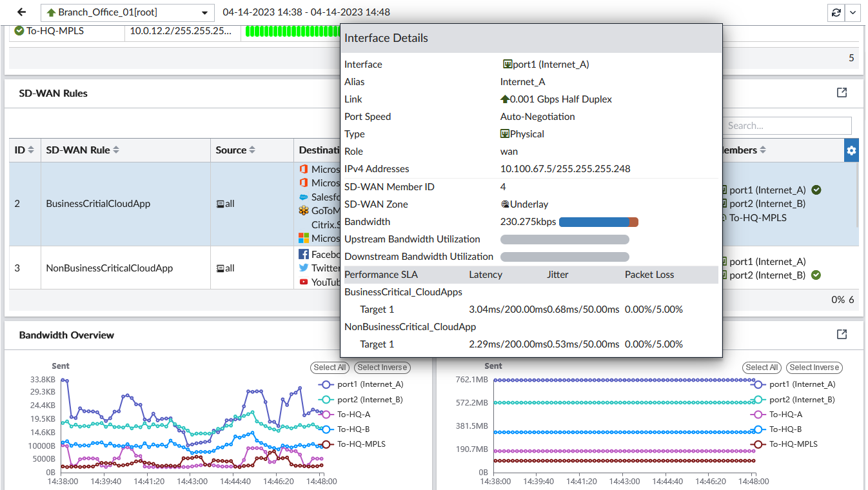Click Select All in the left chart
The width and height of the screenshot is (868, 490).
(x=330, y=367)
